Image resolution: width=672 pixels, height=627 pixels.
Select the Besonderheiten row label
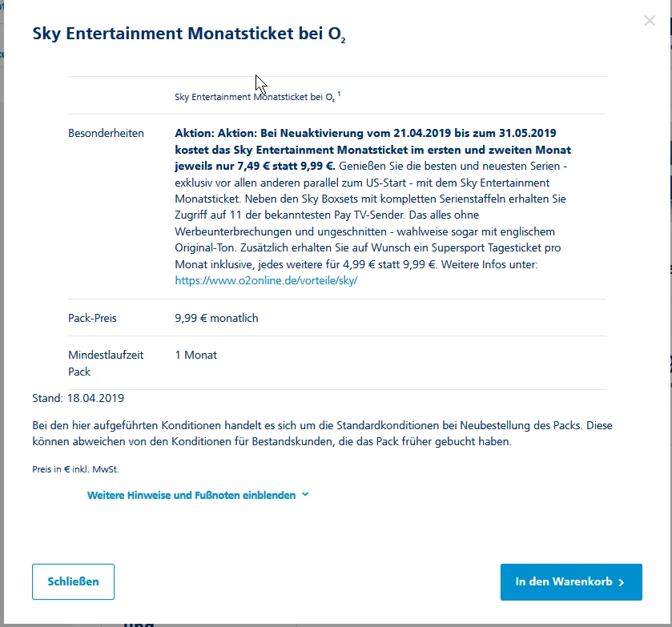(106, 133)
